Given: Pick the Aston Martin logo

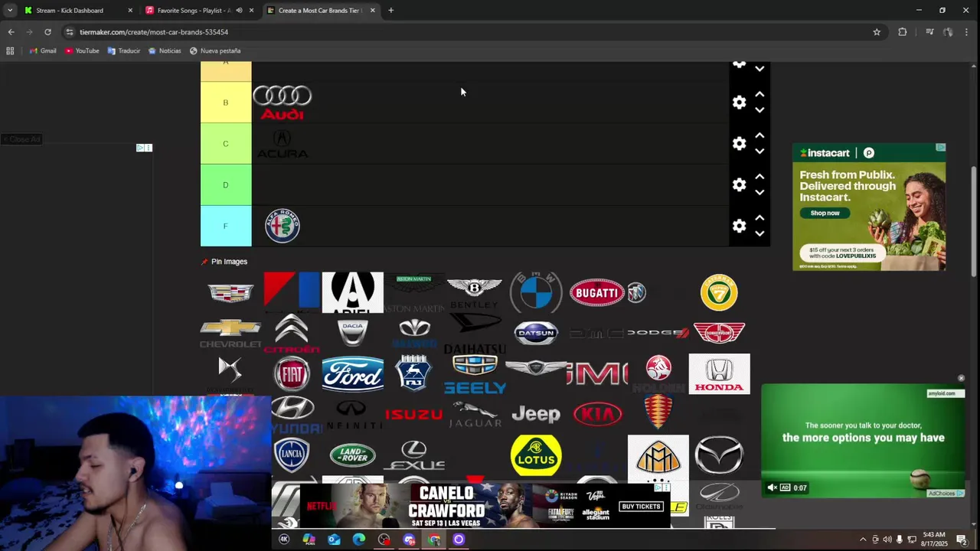Looking at the screenshot, I should point(414,294).
